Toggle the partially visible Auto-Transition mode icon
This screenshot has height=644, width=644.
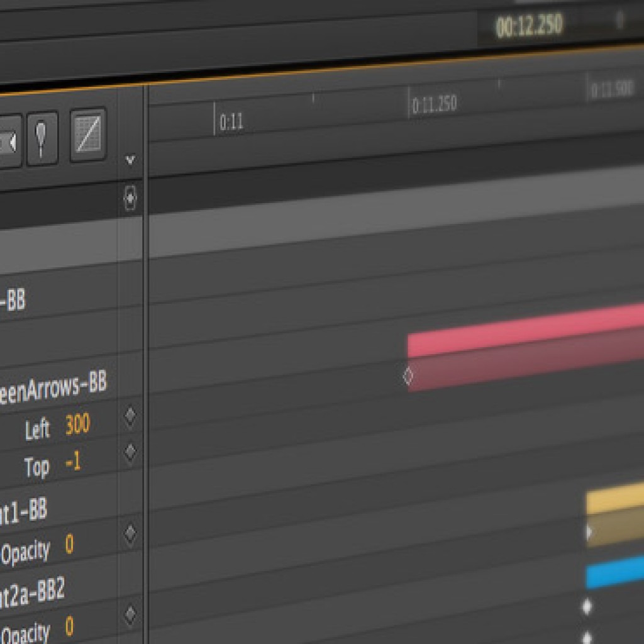click(8, 143)
